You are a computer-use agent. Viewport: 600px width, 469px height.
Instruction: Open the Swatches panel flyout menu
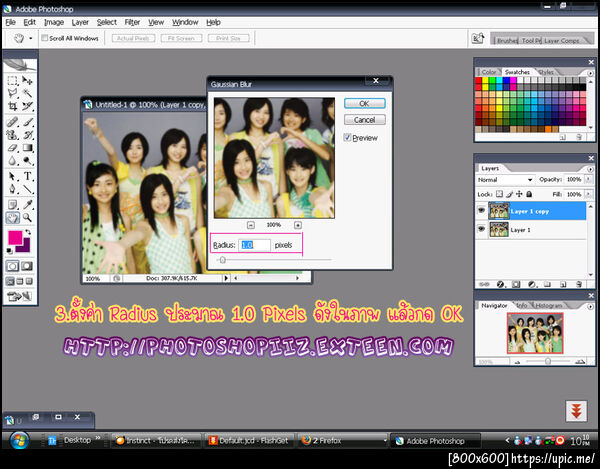click(x=590, y=73)
